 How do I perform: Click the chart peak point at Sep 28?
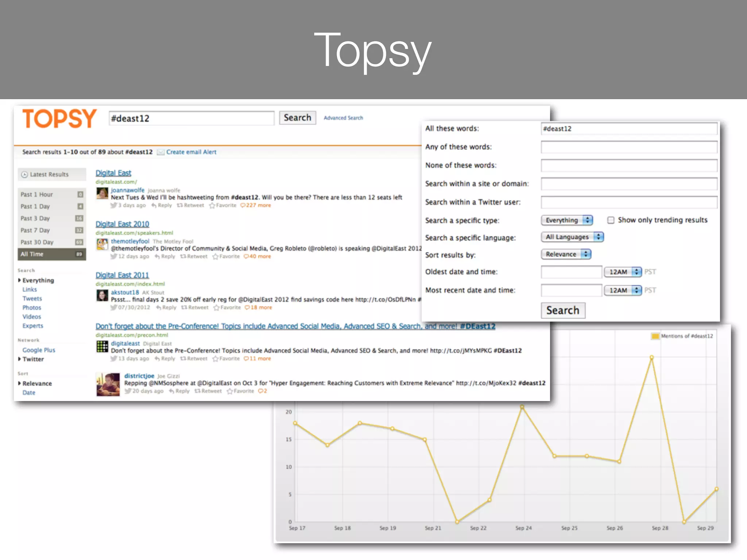[x=652, y=358]
